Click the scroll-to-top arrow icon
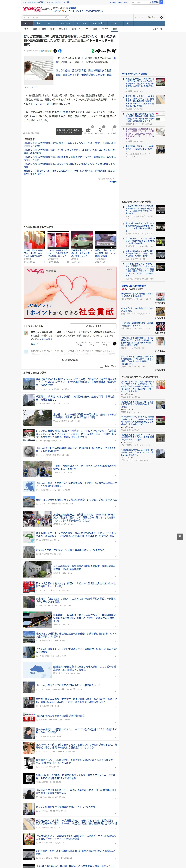Image resolution: width=186 pixels, height=868 pixels. click(180, 536)
